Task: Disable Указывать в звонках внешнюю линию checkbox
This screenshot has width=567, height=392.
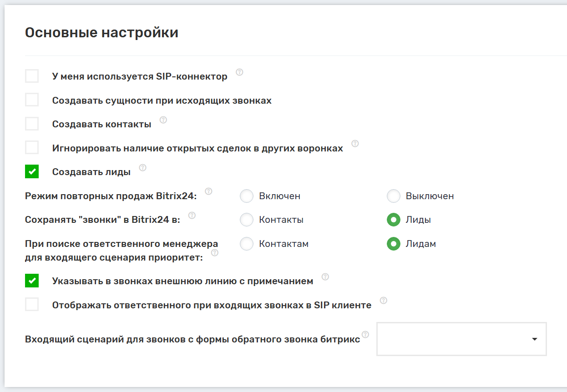Action: tap(32, 281)
